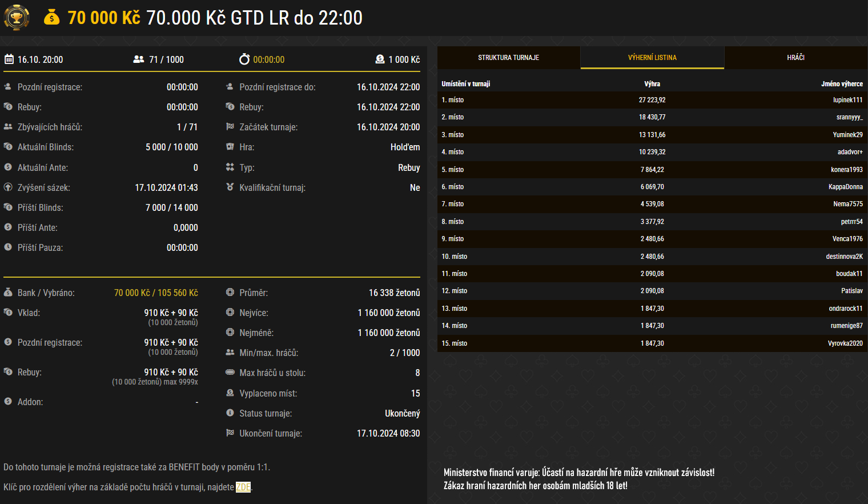Click the trophy logo in the header
The image size is (868, 504).
(x=17, y=18)
